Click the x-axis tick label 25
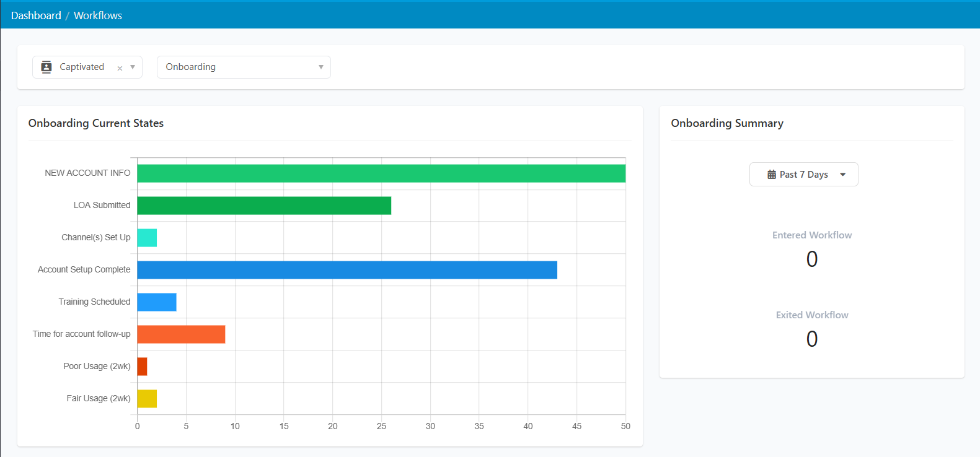980x457 pixels. 382,426
